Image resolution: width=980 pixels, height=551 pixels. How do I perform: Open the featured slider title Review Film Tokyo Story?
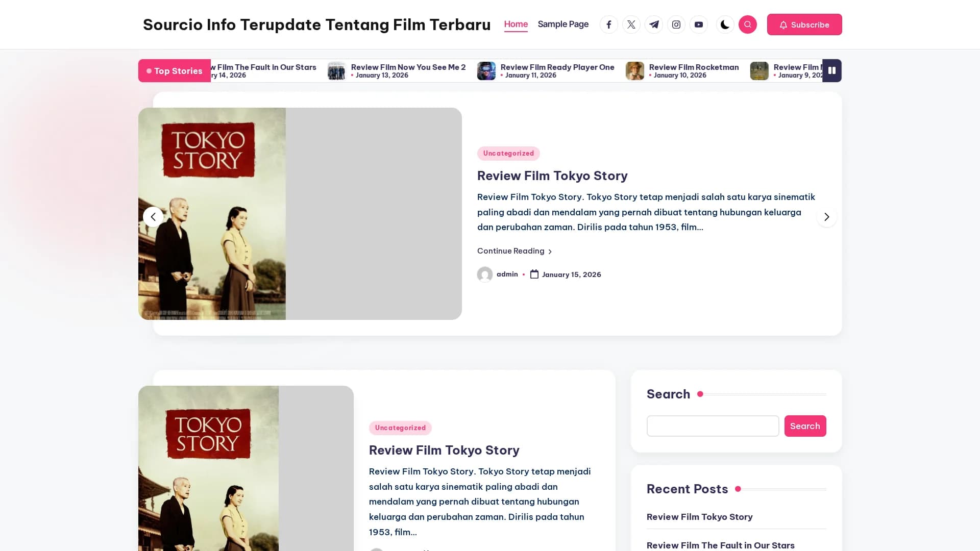tap(552, 176)
